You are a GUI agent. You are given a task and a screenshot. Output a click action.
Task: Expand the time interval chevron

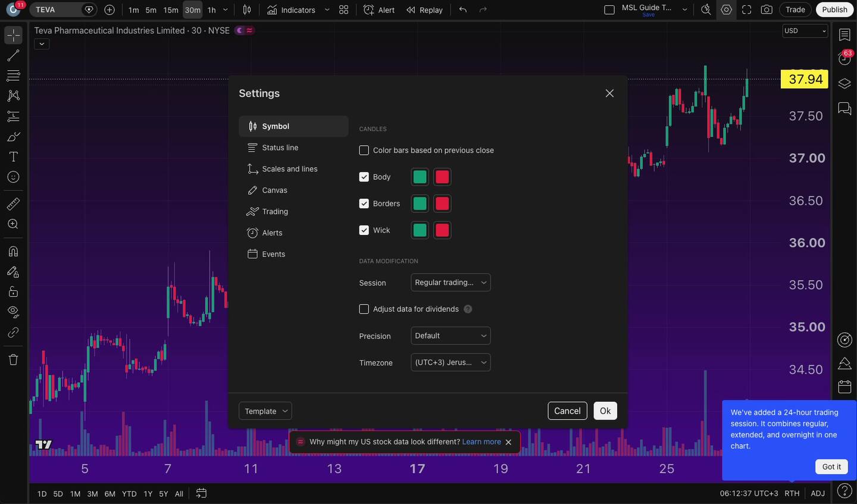(226, 10)
